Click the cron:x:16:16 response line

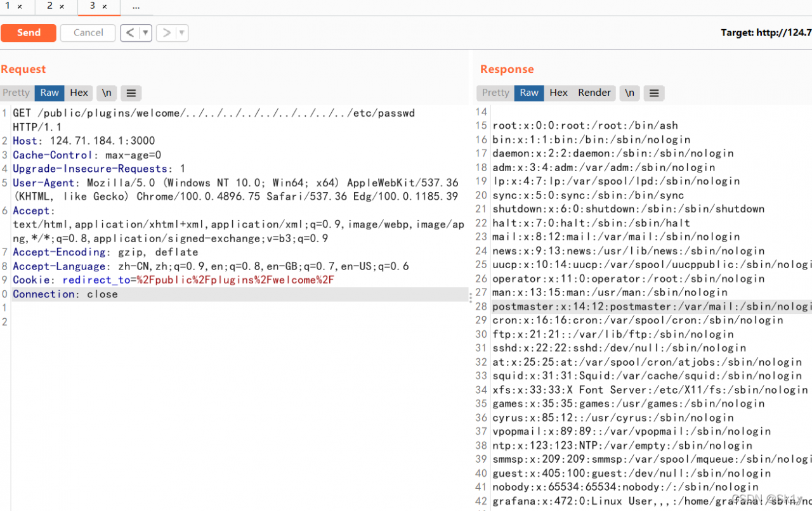(638, 321)
